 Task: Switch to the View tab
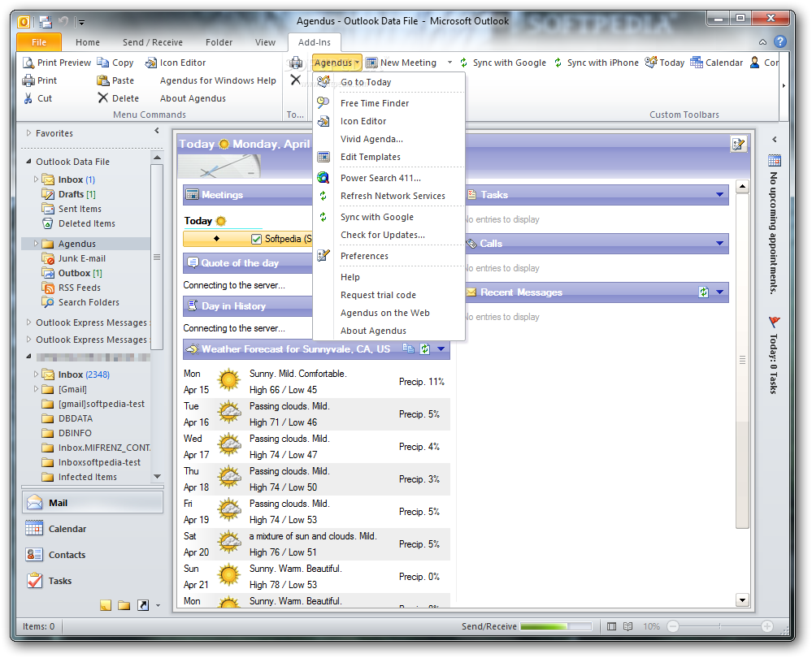(x=265, y=42)
